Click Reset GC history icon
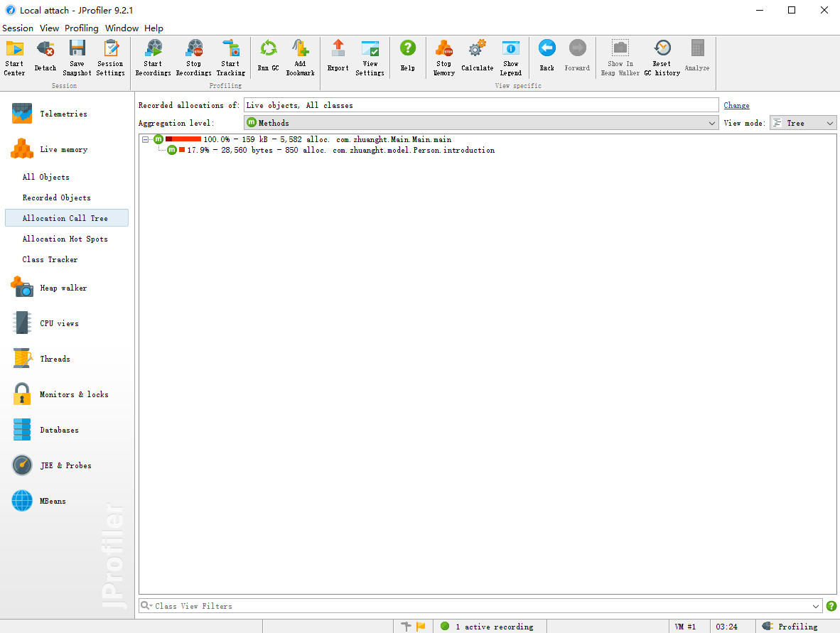This screenshot has width=840, height=633. (662, 49)
